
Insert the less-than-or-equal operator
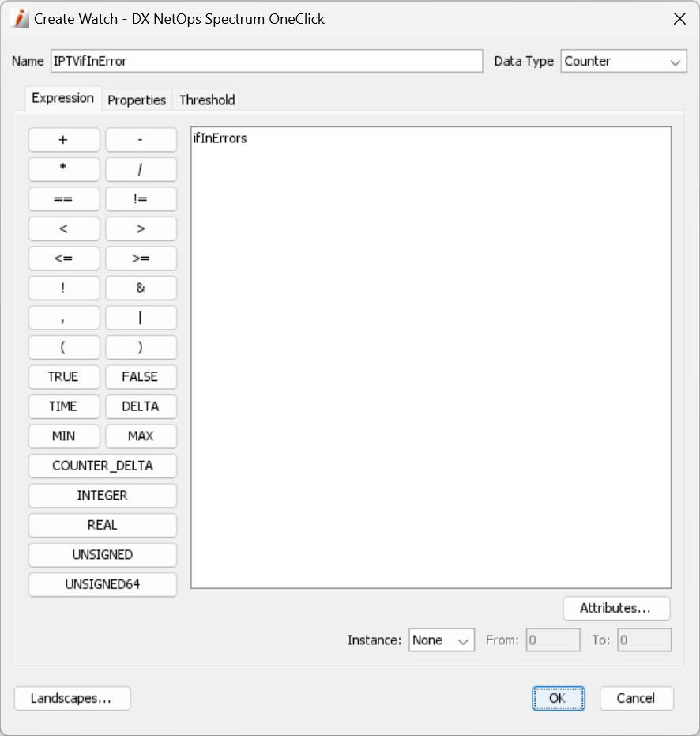pyautogui.click(x=64, y=259)
